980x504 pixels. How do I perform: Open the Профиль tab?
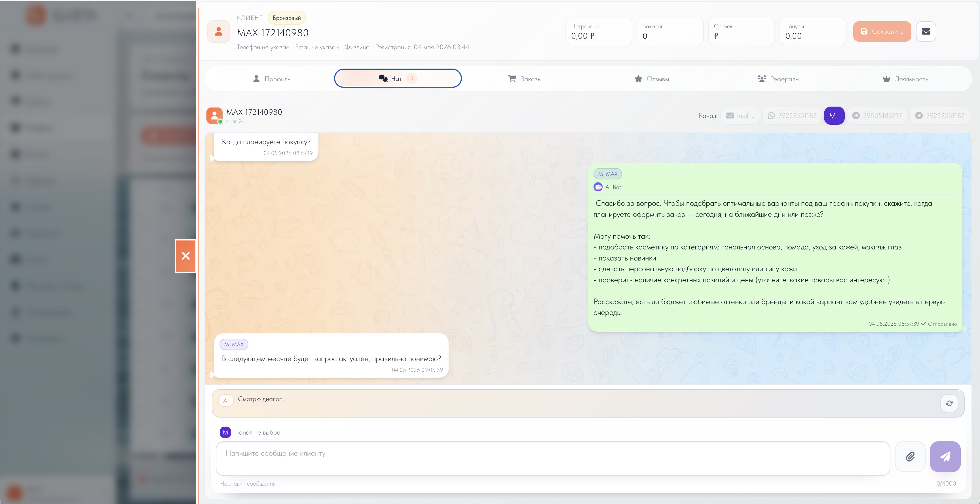coord(272,79)
